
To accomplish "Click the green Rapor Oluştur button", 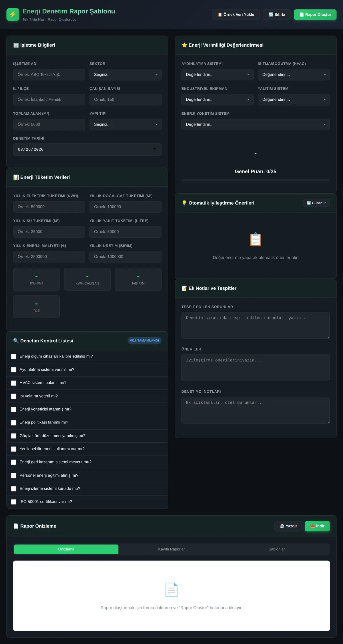I will tap(315, 15).
